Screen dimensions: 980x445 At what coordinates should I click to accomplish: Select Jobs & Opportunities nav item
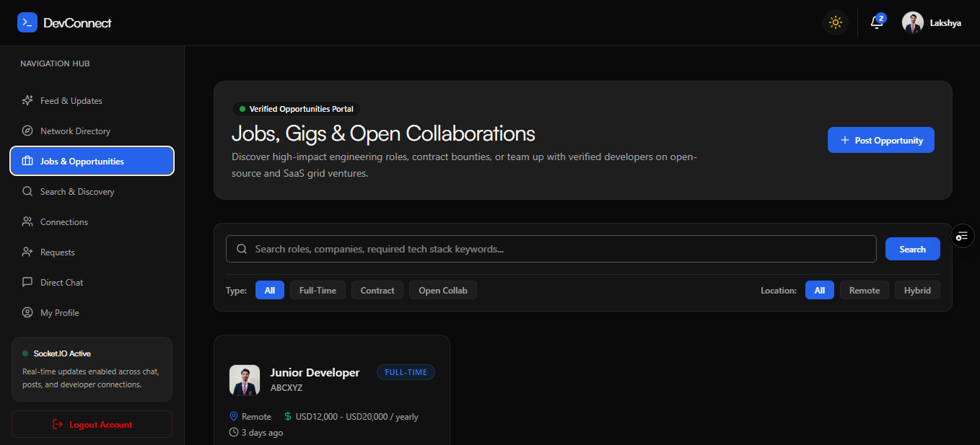(x=92, y=162)
